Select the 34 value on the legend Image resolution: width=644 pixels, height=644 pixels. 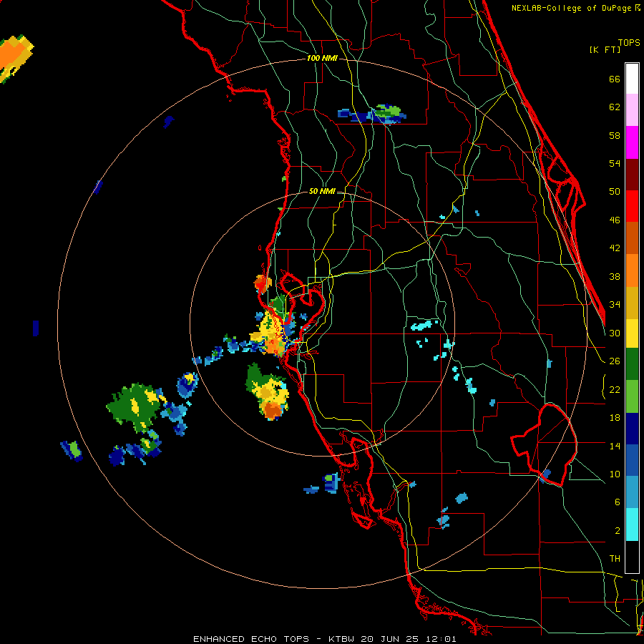coord(615,305)
